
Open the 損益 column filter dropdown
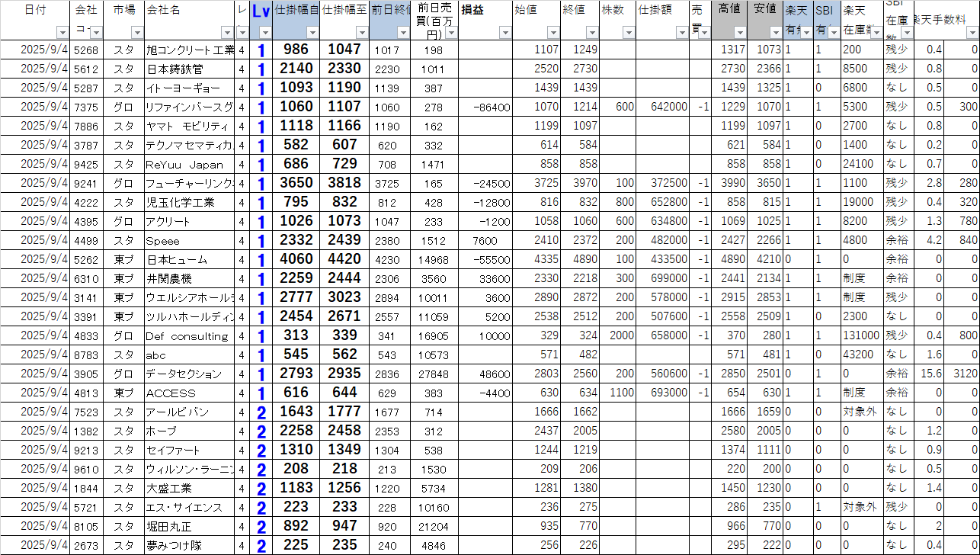pos(504,33)
